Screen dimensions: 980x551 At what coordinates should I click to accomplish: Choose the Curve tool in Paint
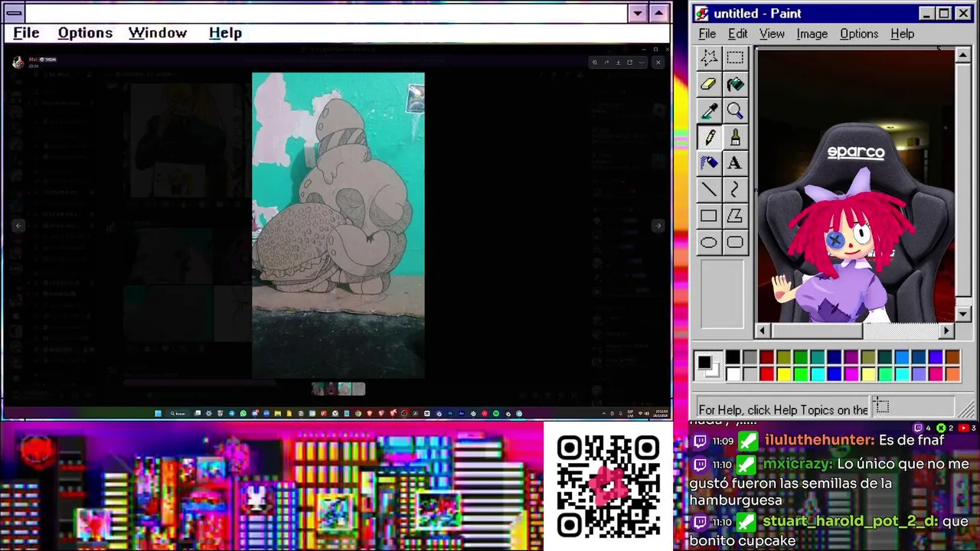tap(735, 190)
